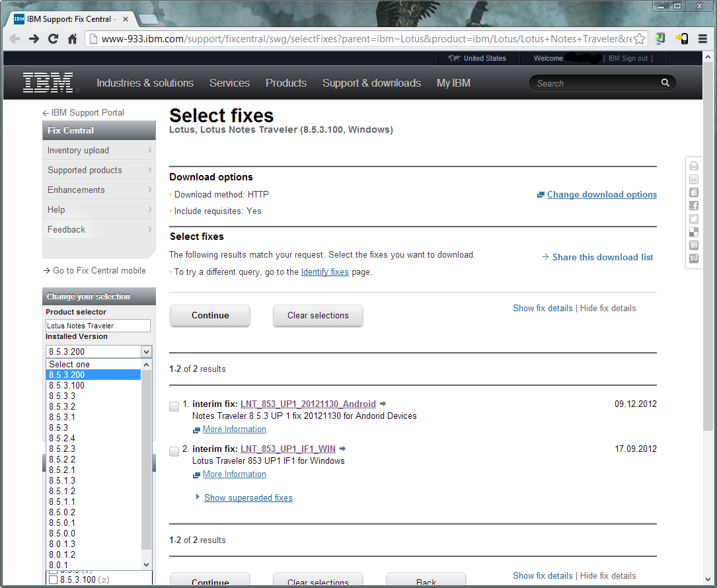Screen dimensions: 717x588
Task: Select version 8.5.1.3 in dropdown
Action: click(93, 480)
